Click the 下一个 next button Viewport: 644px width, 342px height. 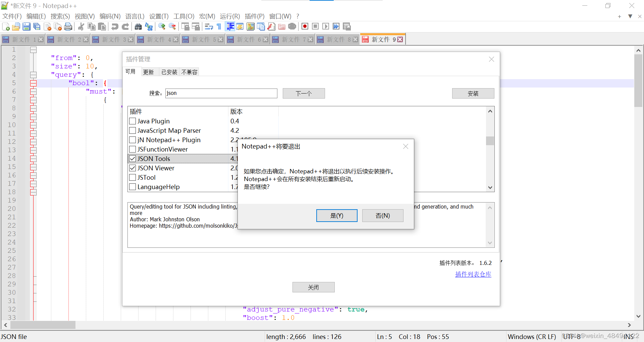(304, 94)
